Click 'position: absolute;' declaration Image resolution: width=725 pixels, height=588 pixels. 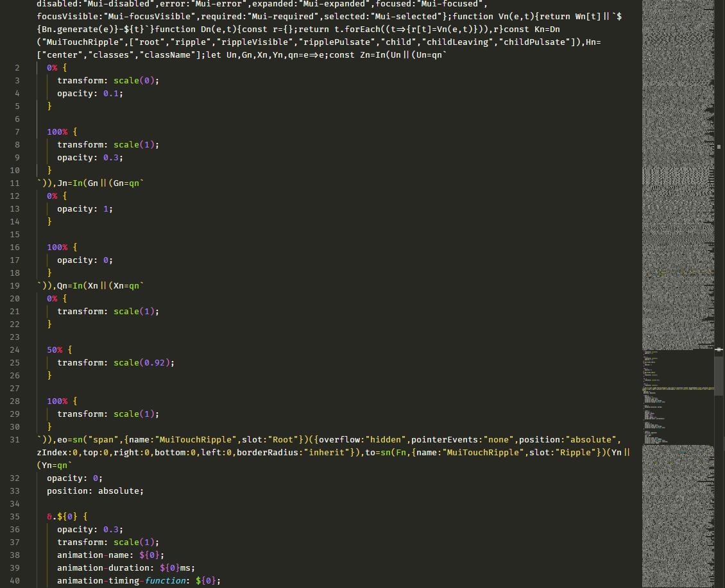(x=95, y=491)
